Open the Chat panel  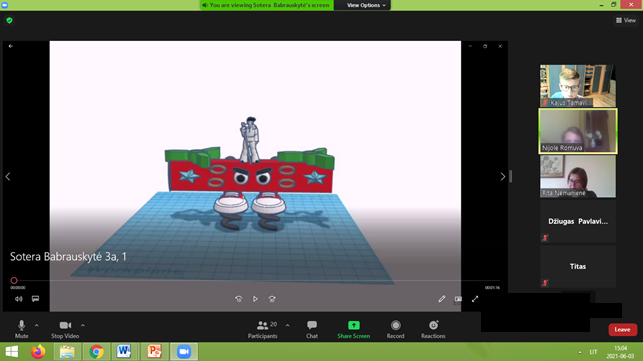pyautogui.click(x=312, y=329)
